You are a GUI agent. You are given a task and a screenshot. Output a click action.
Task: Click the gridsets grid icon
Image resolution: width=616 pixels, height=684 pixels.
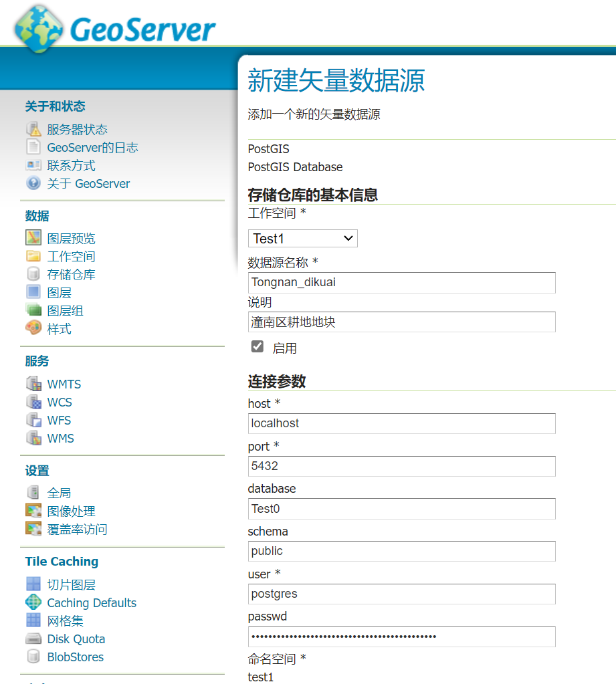(33, 620)
